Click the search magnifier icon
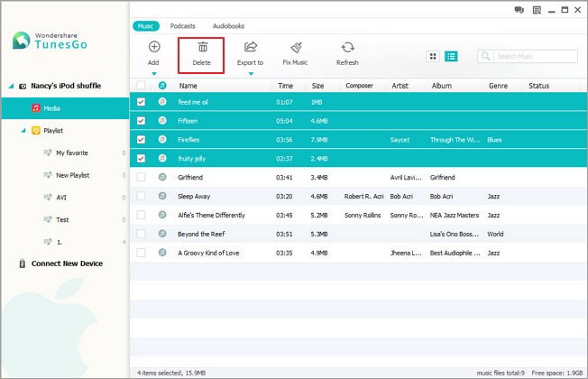 point(485,56)
